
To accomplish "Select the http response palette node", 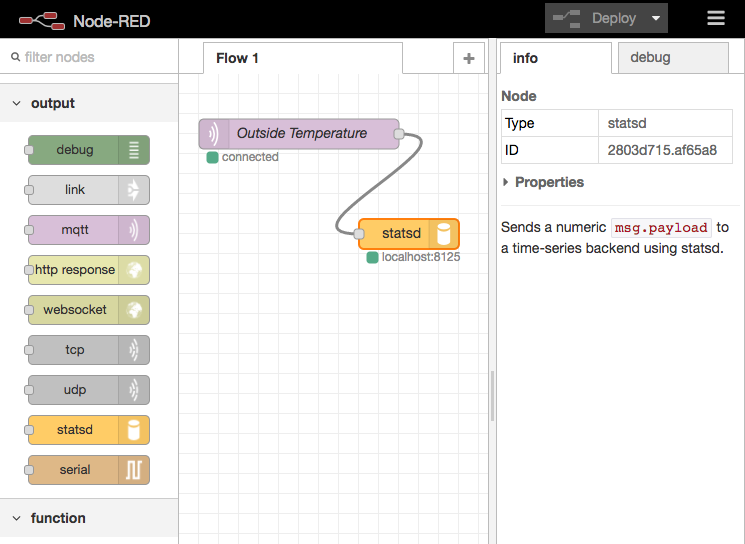I will 89,270.
